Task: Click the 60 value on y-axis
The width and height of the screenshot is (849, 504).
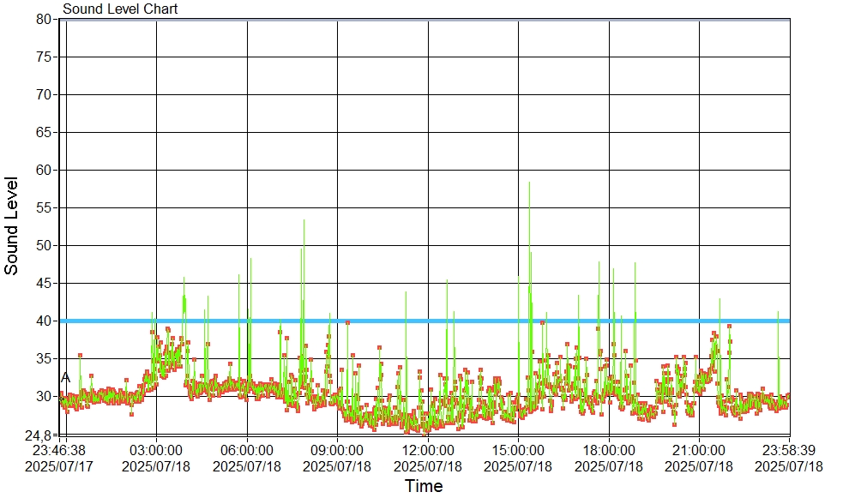Action: point(45,170)
